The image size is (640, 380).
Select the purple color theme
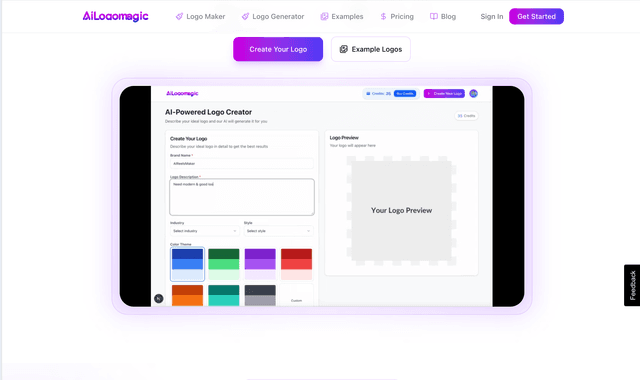tap(260, 264)
